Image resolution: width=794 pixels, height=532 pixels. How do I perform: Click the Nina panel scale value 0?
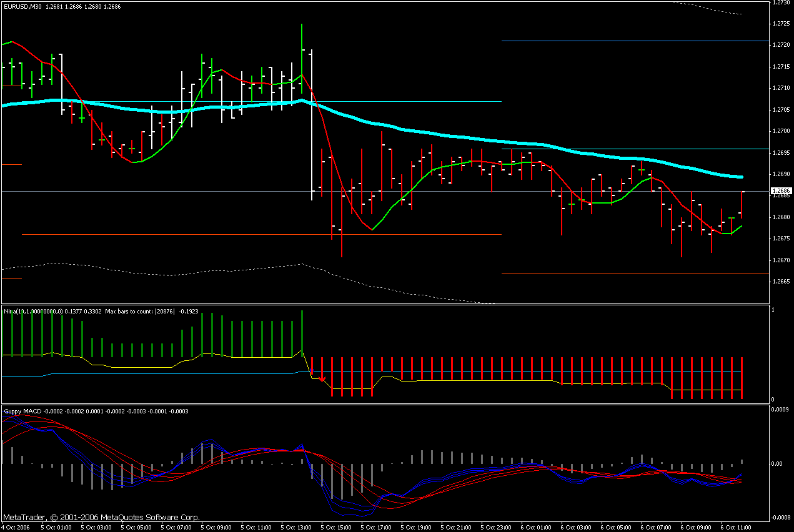[773, 400]
